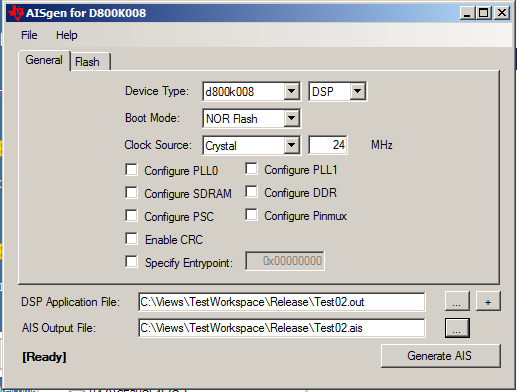Screen dimensions: 517x392
Task: Close the AISgen window
Action: 502,13
